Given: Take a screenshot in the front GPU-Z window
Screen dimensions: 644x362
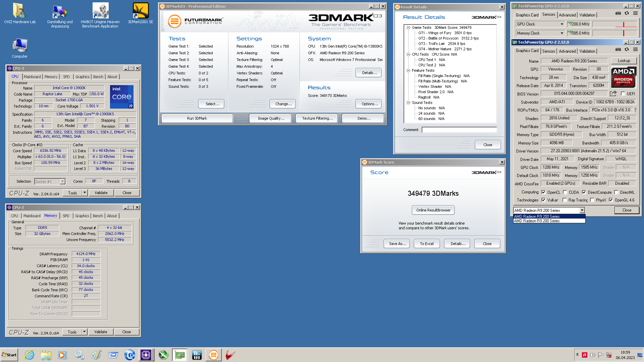Looking at the screenshot, I should [x=618, y=50].
